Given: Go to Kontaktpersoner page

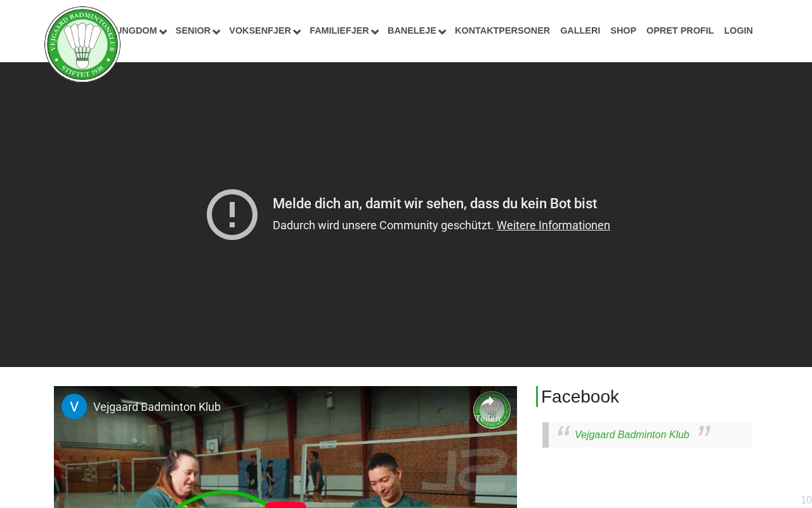Looking at the screenshot, I should click(502, 30).
